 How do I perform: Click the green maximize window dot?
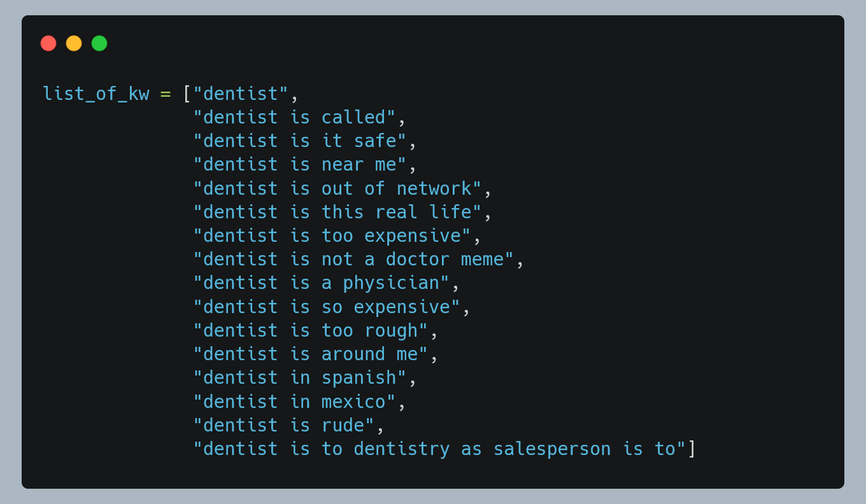coord(99,43)
